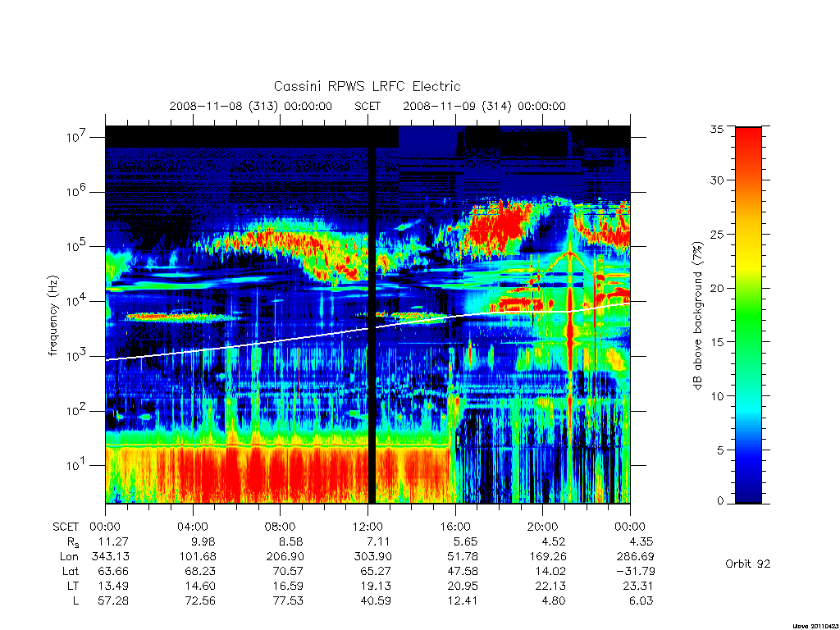Screen dimensions: 840x630
Task: Click the 16:00 time label
Action: (454, 527)
